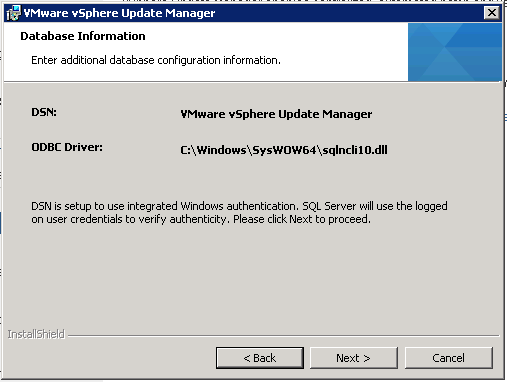Click the blue geometric banner graphic
Screen dimensions: 507x382
tap(455, 52)
